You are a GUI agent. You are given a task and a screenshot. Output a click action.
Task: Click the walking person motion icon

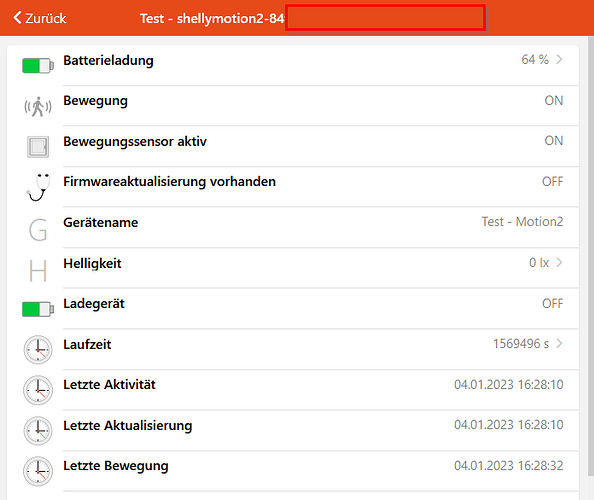(x=38, y=107)
